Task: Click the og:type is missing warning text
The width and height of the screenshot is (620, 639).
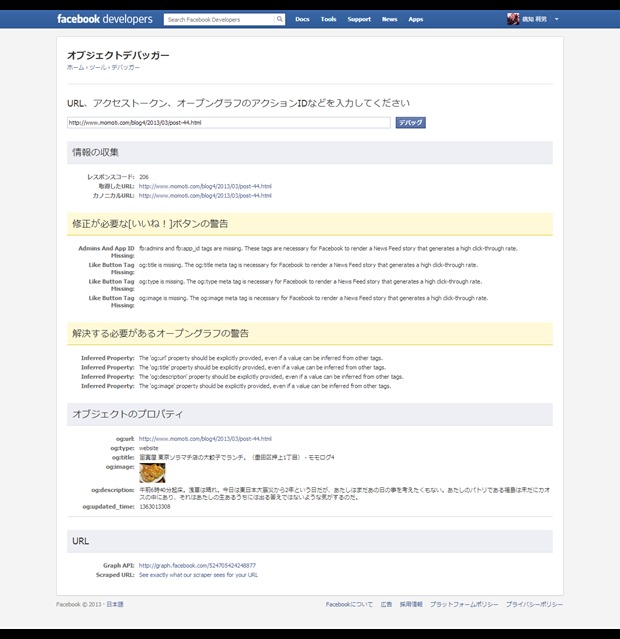Action: coord(310,282)
